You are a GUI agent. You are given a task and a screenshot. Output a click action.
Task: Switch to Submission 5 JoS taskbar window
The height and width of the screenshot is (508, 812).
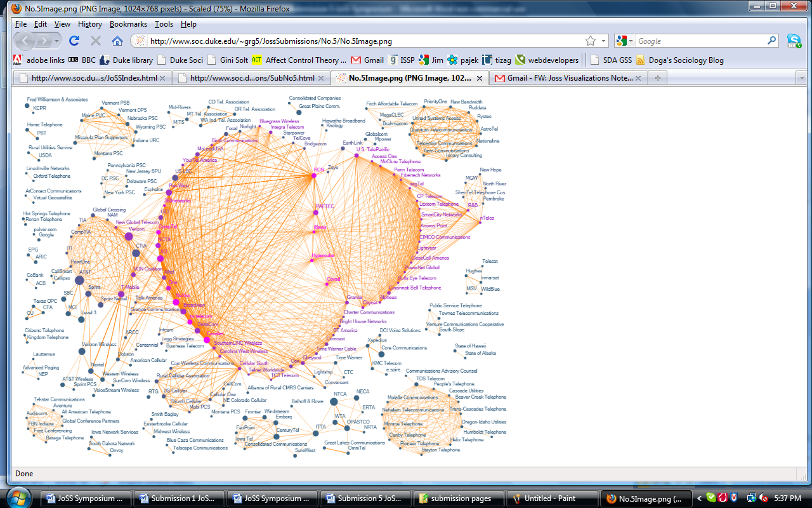coord(367,498)
